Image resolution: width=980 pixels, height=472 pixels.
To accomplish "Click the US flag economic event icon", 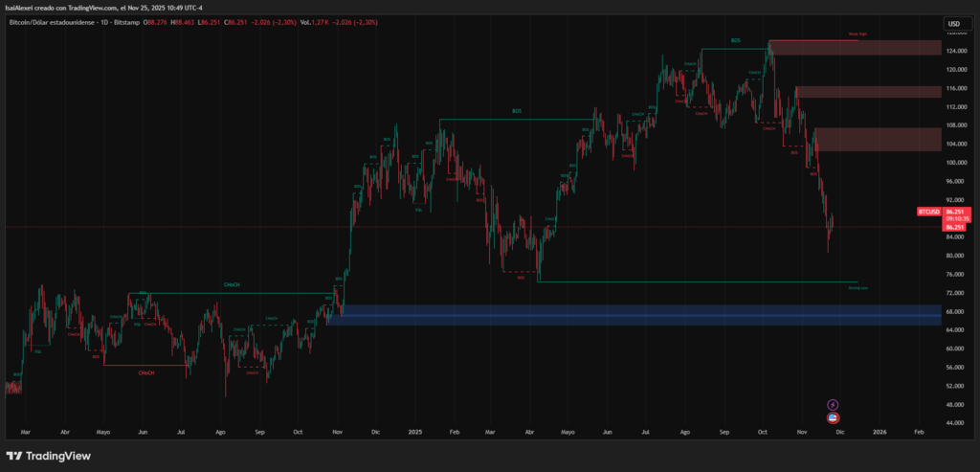I will 833,417.
